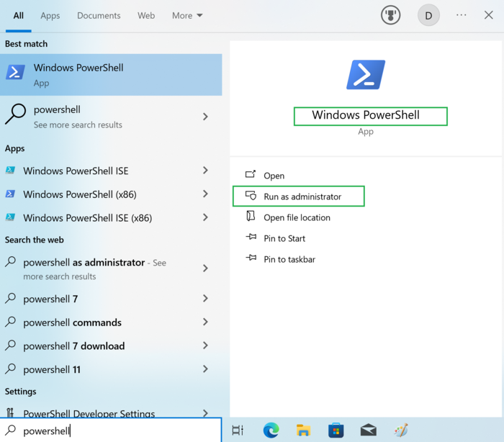504x442 pixels.
Task: Click the 'Search the web' section heading
Action: pyautogui.click(x=34, y=240)
